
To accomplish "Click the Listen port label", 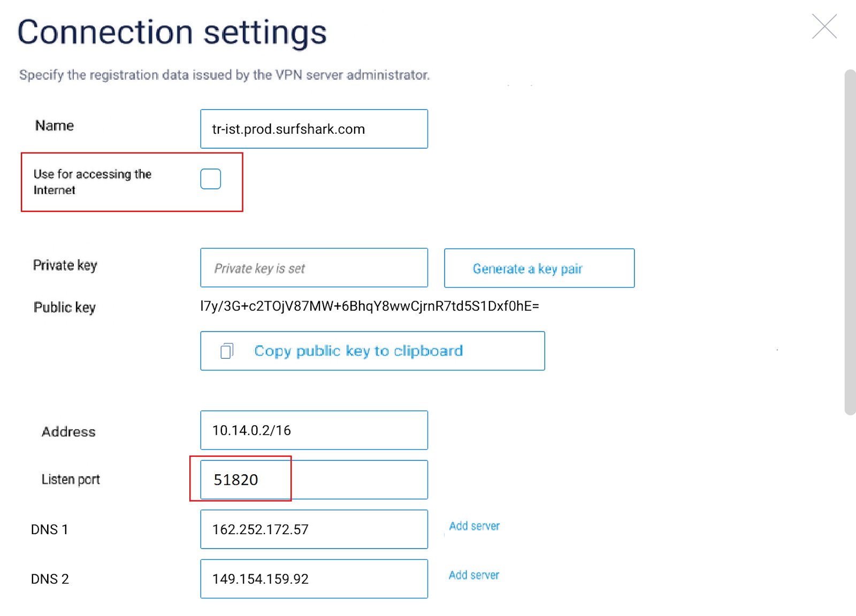I will point(71,480).
